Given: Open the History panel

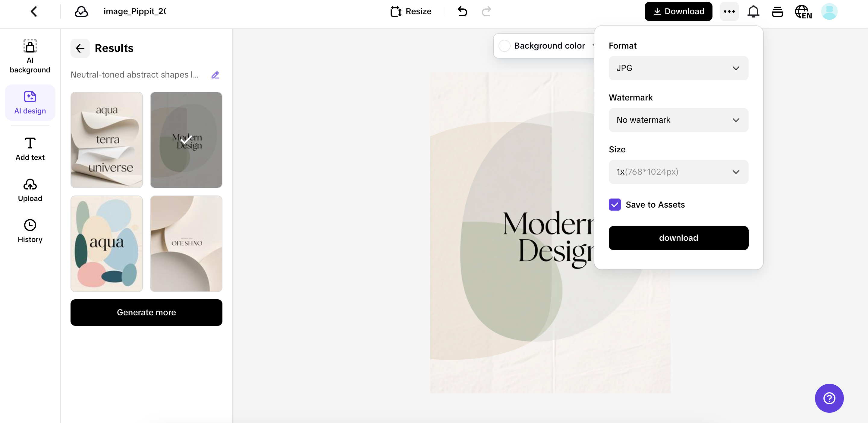Looking at the screenshot, I should [x=30, y=231].
